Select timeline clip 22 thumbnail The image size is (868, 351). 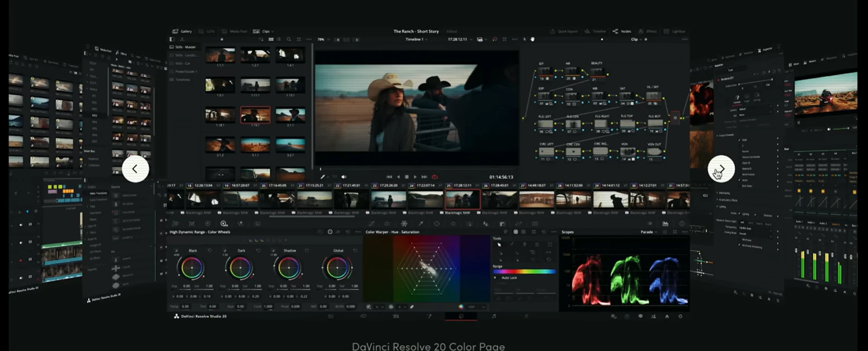[351, 200]
